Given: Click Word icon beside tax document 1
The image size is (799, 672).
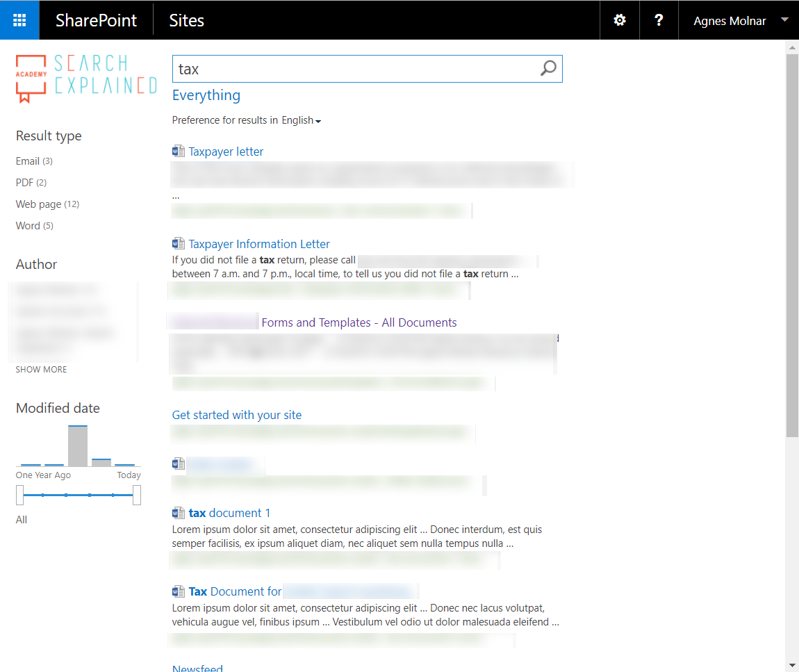Looking at the screenshot, I should 179,513.
